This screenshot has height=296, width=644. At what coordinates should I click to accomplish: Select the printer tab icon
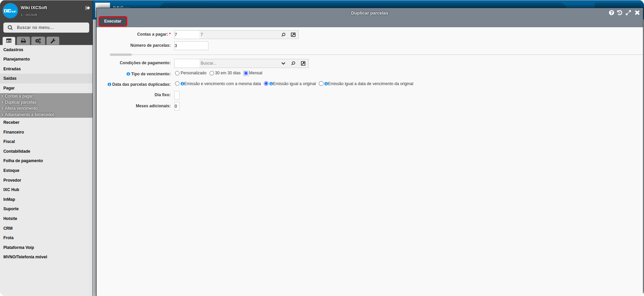(23, 41)
